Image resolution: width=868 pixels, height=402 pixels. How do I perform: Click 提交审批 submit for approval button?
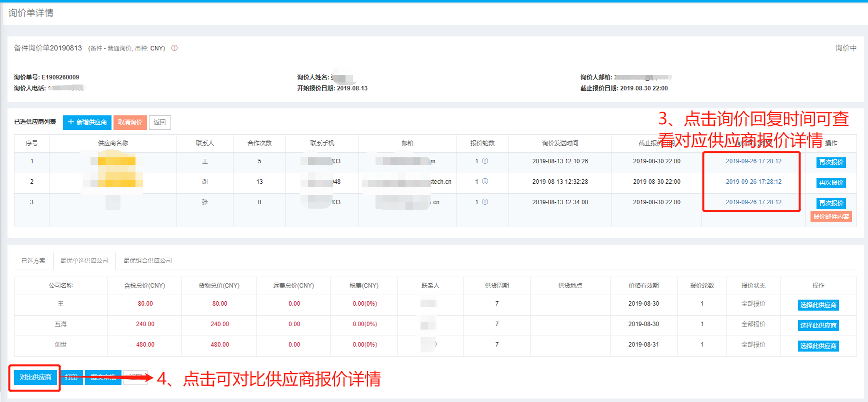[103, 378]
